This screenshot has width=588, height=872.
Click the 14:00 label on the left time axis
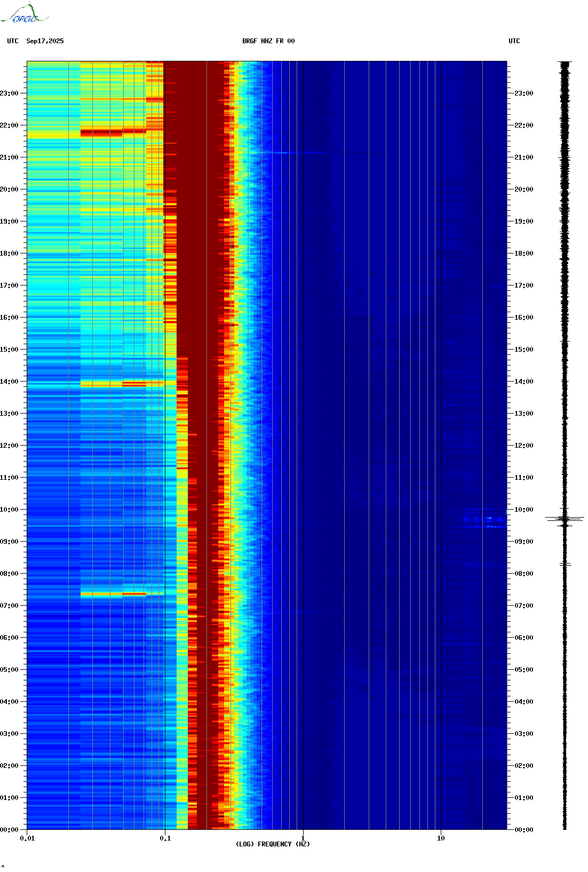9,382
